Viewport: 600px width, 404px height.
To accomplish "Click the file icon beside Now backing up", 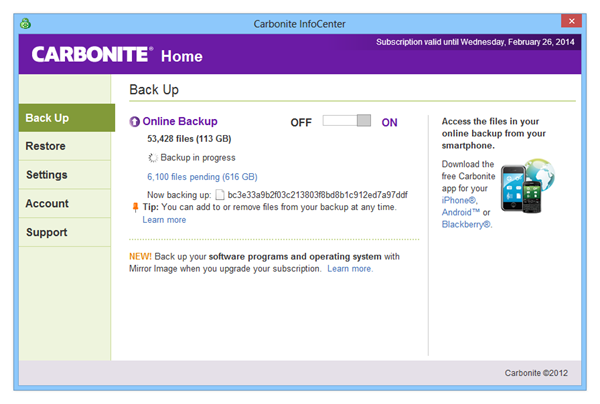I will 220,195.
